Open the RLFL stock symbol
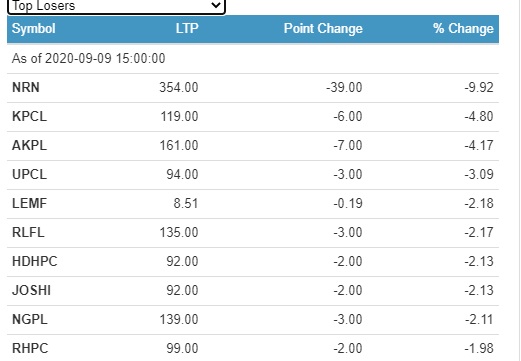This screenshot has height=361, width=521. pos(28,233)
